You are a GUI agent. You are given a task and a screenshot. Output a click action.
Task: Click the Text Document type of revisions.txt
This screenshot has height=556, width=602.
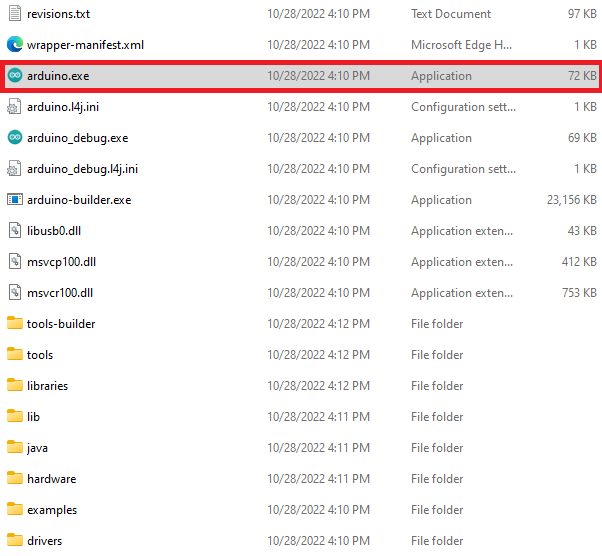coord(450,14)
